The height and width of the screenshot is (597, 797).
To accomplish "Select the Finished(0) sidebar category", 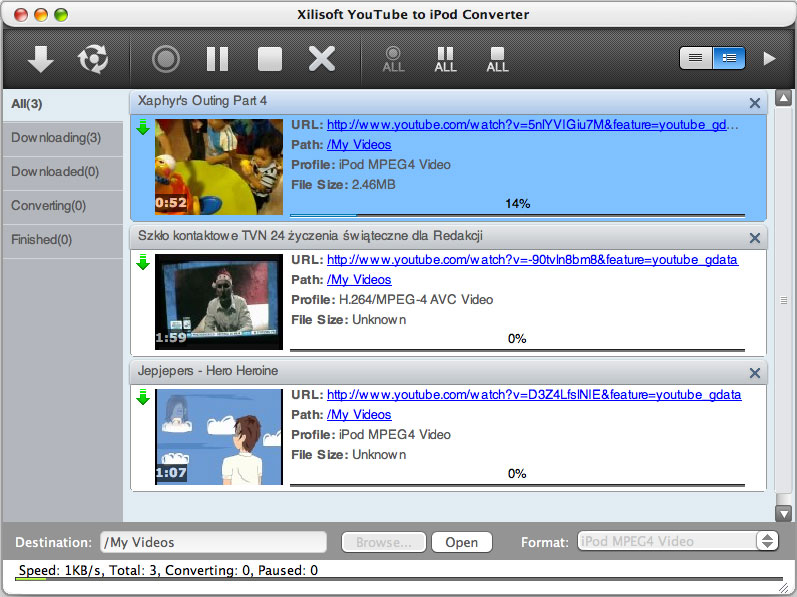I will coord(61,240).
